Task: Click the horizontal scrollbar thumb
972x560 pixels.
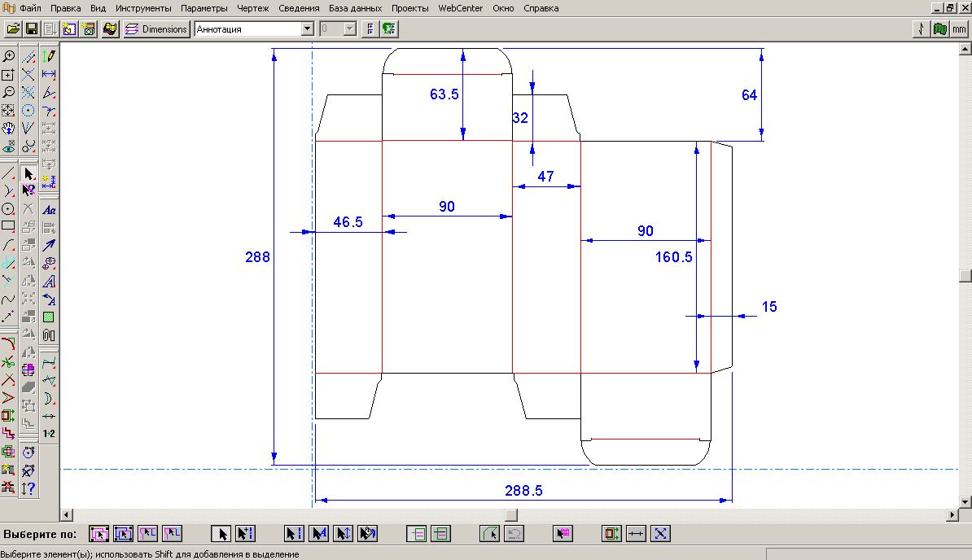Action: tap(510, 515)
